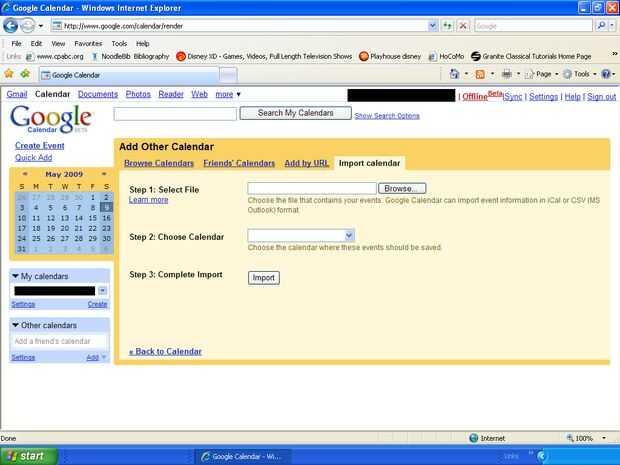Image resolution: width=620 pixels, height=465 pixels.
Task: Open the Tools menu in menu bar
Action: [x=119, y=43]
